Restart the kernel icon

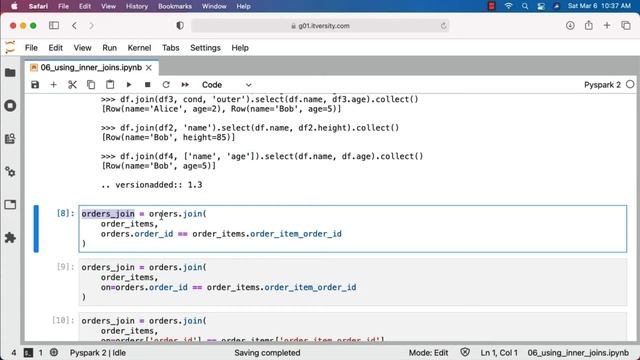coord(166,84)
